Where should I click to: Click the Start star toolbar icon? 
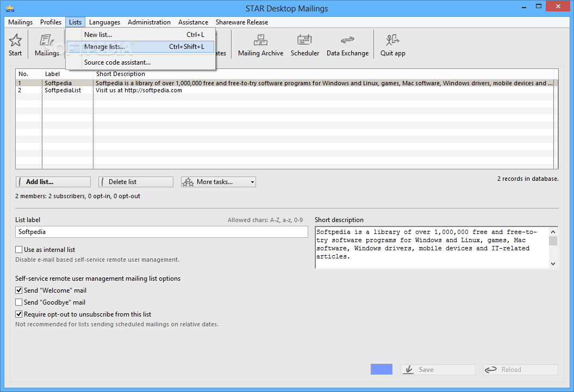tap(15, 45)
